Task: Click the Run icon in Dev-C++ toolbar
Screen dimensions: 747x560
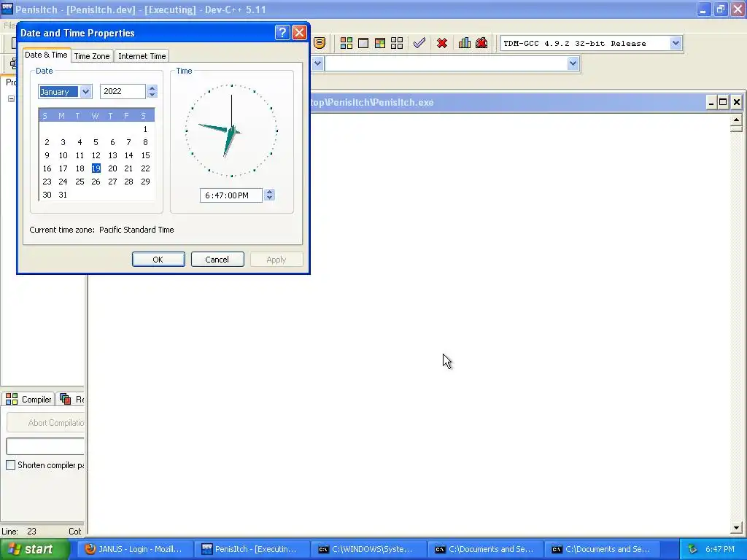Action: click(x=363, y=43)
